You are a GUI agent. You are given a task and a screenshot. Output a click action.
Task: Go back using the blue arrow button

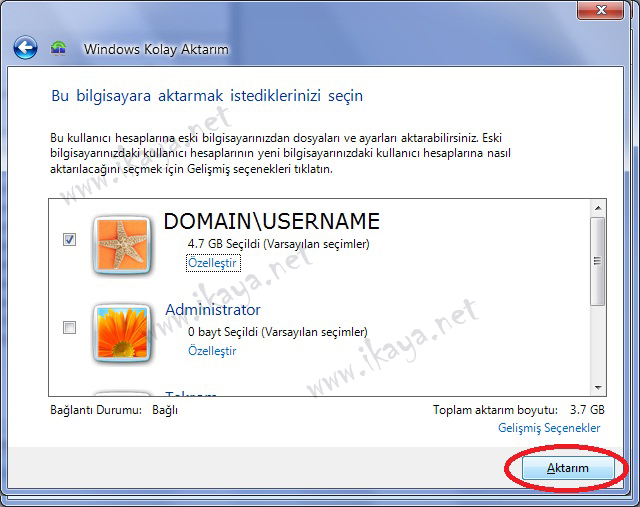[x=25, y=48]
